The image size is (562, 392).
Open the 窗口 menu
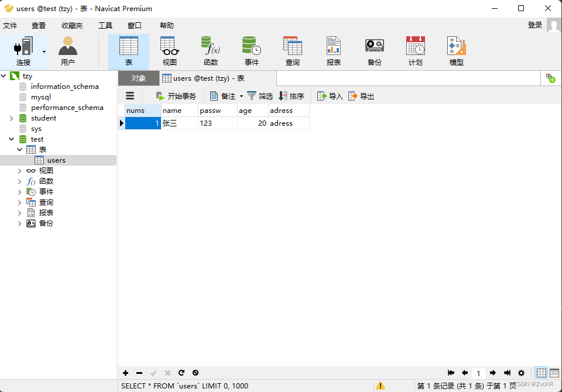135,25
